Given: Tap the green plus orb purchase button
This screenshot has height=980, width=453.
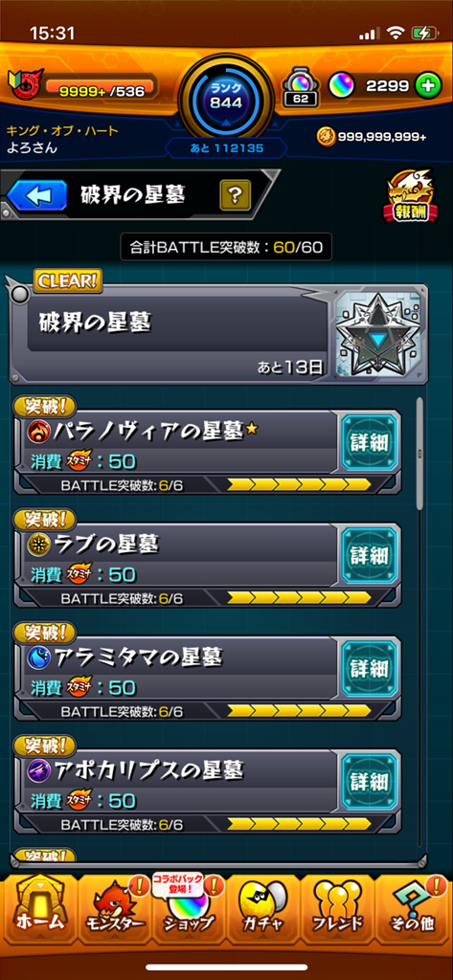Looking at the screenshot, I should click(428, 86).
